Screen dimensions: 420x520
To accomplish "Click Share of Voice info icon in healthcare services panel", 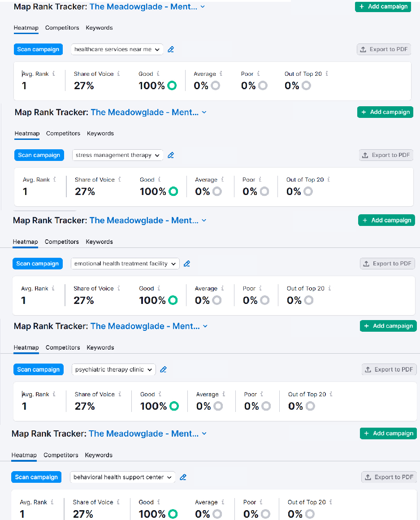I will (x=118, y=74).
